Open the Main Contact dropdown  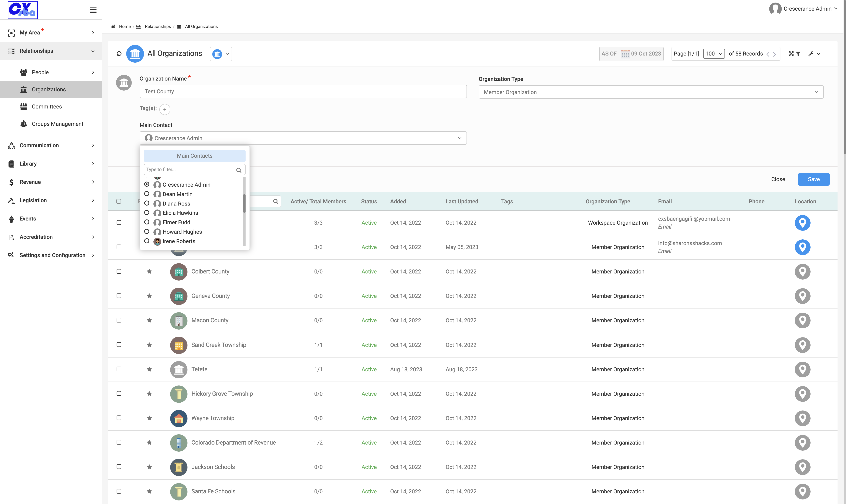(303, 138)
